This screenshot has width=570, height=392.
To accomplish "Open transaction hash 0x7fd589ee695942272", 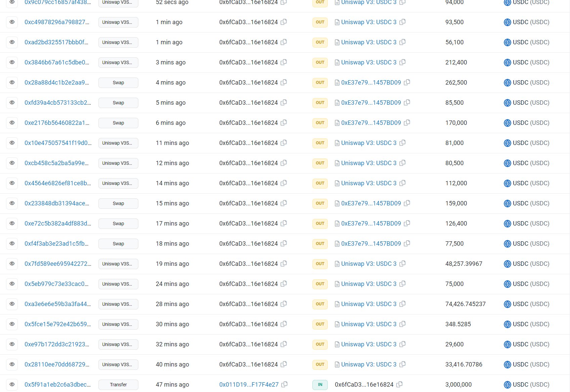I will [58, 264].
